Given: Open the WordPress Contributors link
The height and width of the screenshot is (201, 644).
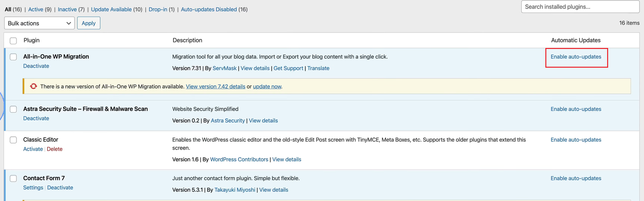Looking at the screenshot, I should tap(239, 160).
